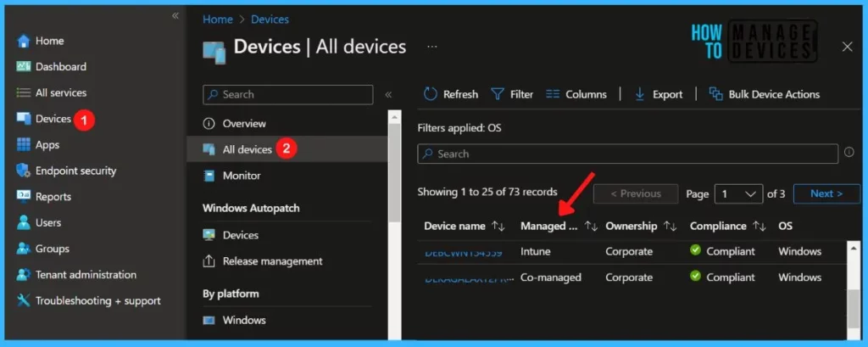Sort by the Managed by column arrows
Image resolution: width=868 pixels, height=347 pixels.
(x=591, y=227)
